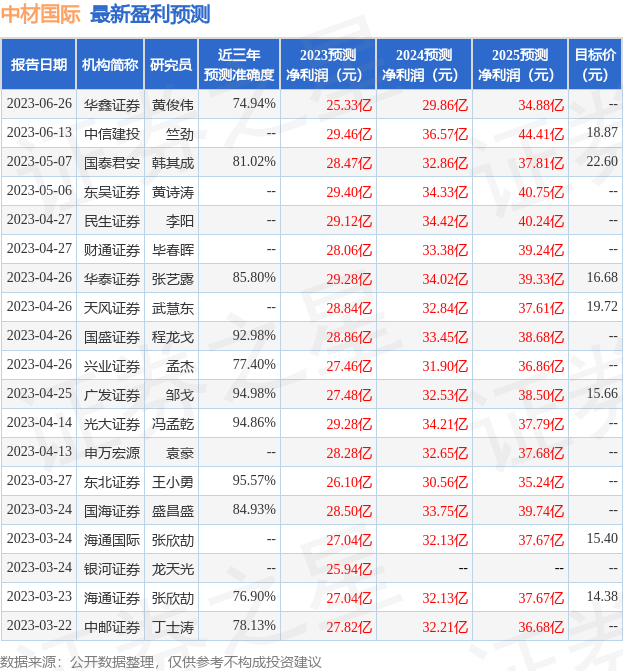Screen dimensions: 623x671
Task: Click the 广发证券 institution cell
Action: click(x=112, y=395)
